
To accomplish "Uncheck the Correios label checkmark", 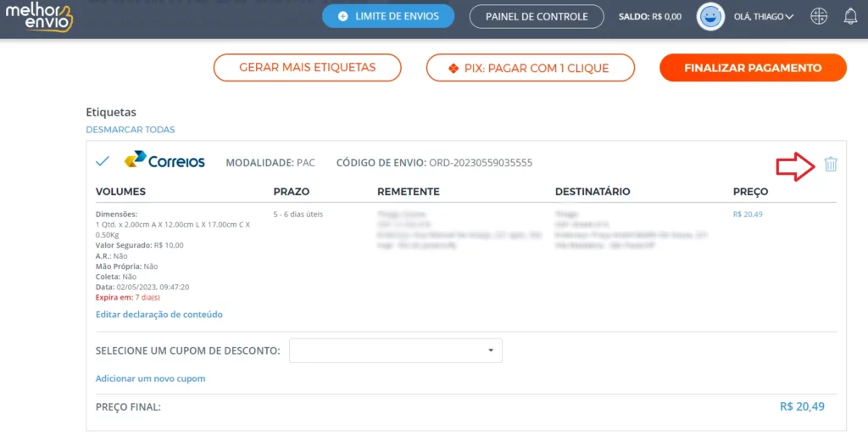I will click(103, 161).
